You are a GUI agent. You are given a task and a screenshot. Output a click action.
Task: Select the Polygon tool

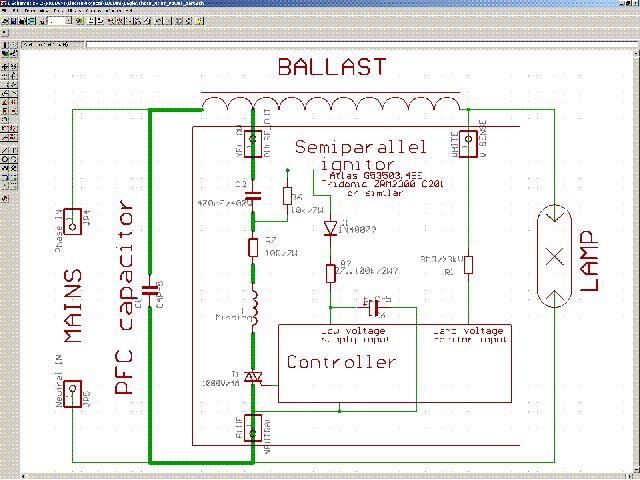point(13,167)
